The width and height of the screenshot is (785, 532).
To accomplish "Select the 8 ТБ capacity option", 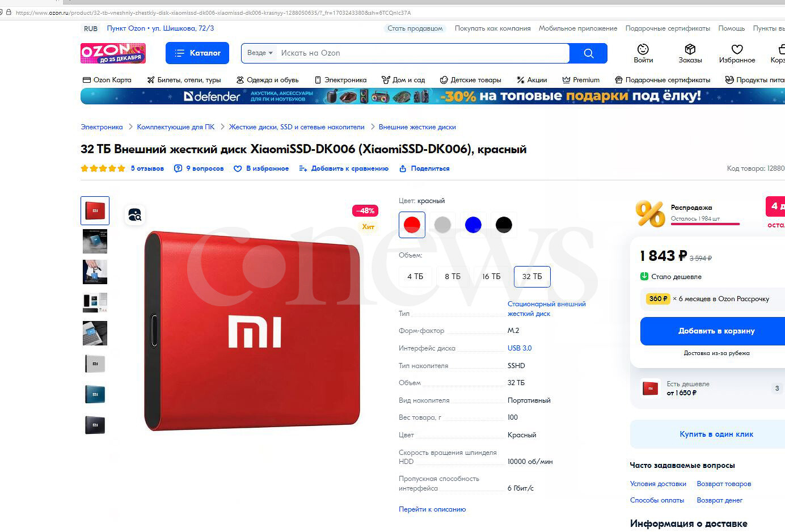I will coord(453,276).
